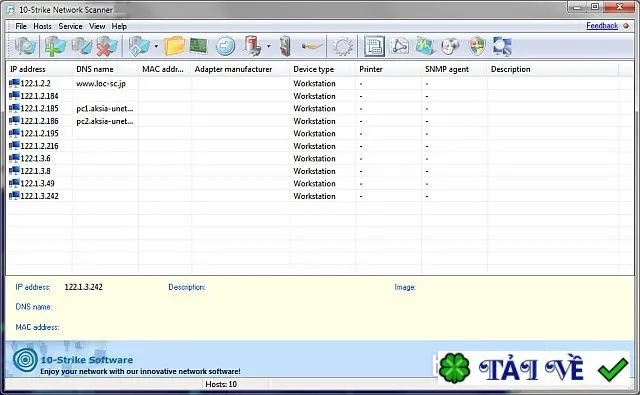This screenshot has height=395, width=640.
Task: Click the host list table icon
Action: 374,46
